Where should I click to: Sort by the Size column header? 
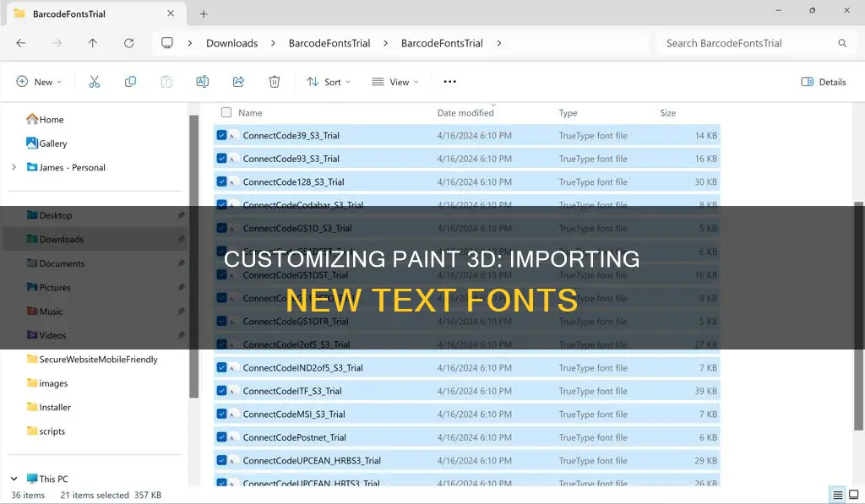click(x=667, y=112)
